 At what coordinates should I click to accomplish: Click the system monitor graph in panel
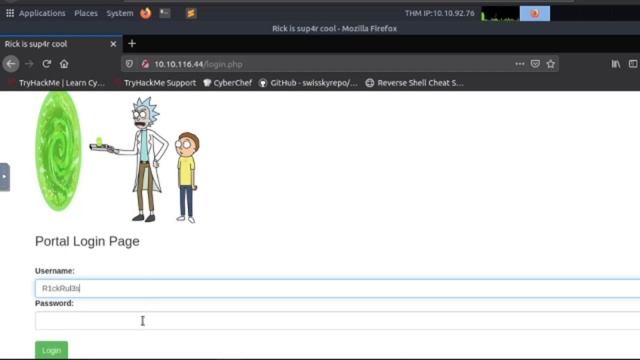pyautogui.click(x=500, y=13)
